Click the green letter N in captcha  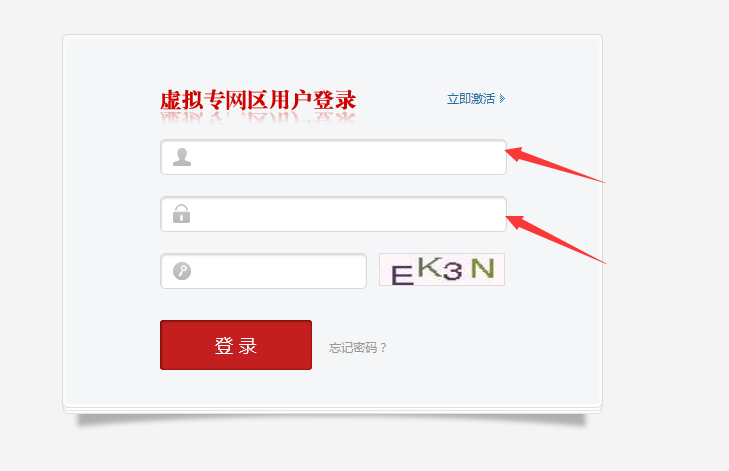[x=483, y=268]
